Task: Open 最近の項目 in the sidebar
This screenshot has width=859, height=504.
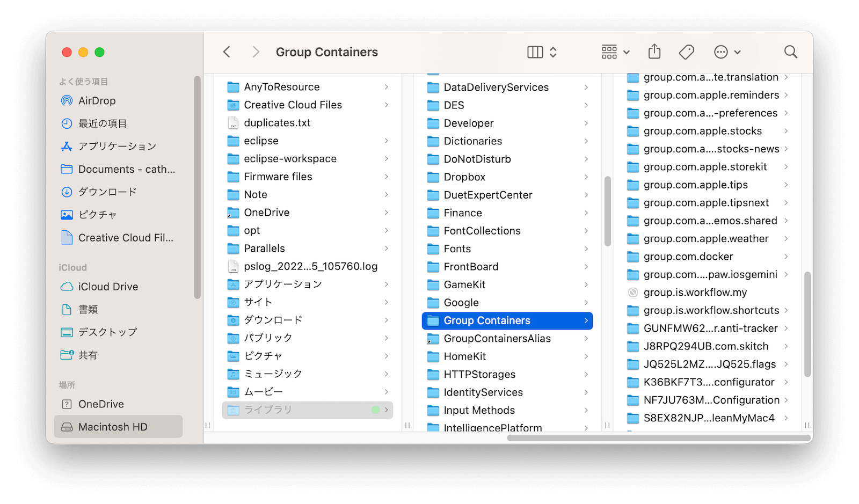Action: click(x=118, y=123)
